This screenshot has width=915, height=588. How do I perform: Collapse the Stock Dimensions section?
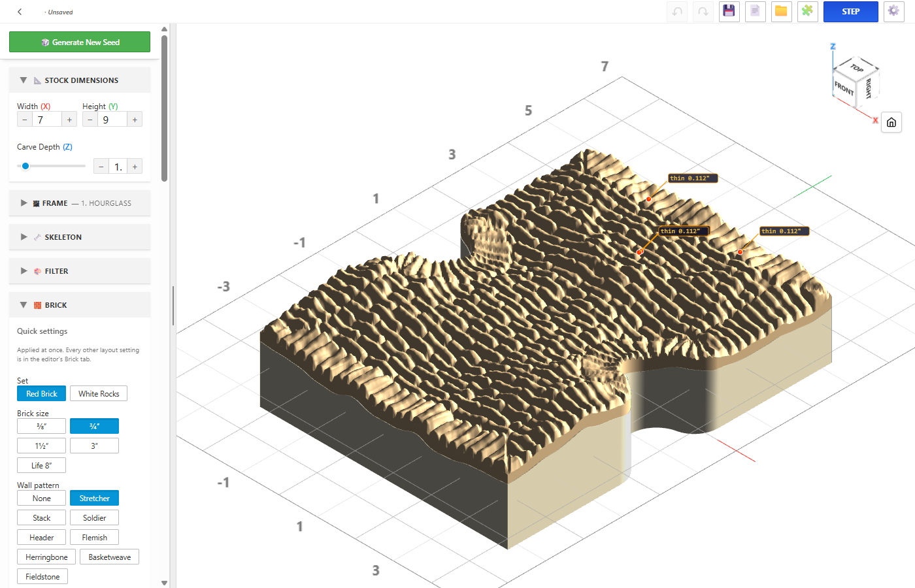click(80, 80)
